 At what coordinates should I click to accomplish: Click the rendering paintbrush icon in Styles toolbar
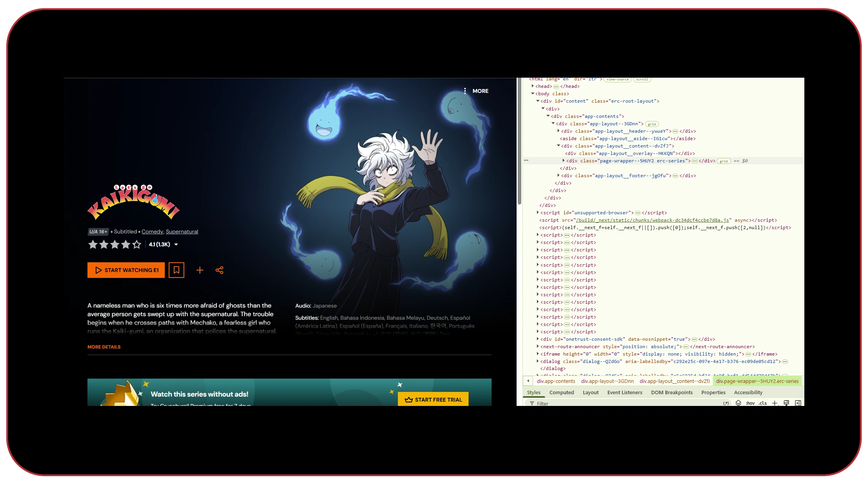pyautogui.click(x=786, y=403)
